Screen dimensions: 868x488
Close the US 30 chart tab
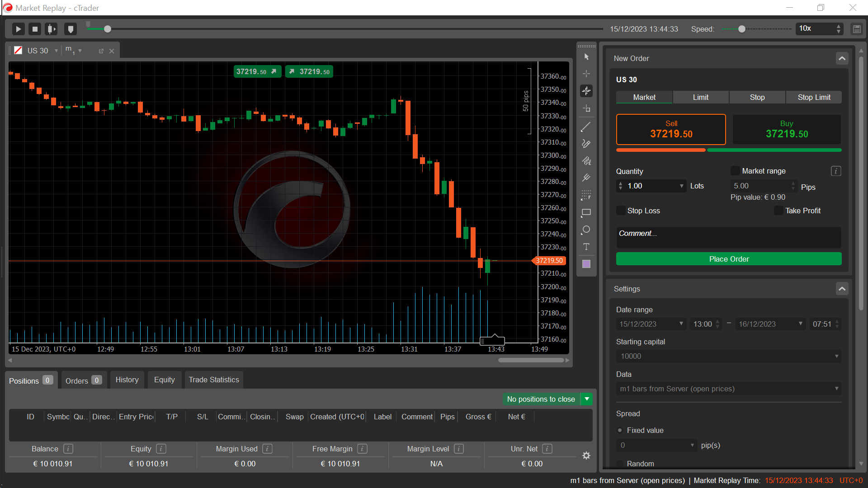tap(112, 51)
